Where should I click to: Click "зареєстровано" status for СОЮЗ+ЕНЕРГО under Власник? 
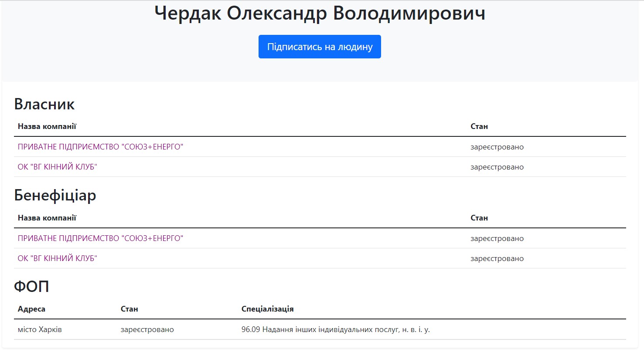click(x=497, y=147)
